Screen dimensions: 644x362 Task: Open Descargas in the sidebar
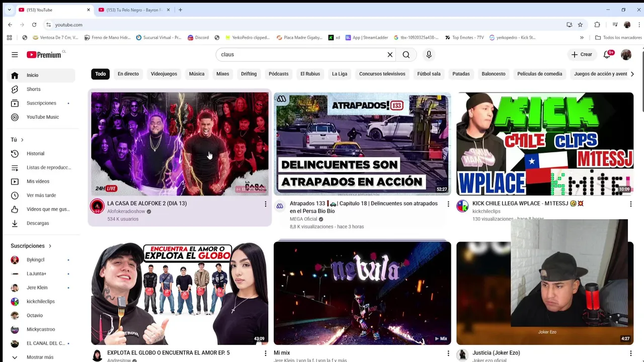coord(41,223)
